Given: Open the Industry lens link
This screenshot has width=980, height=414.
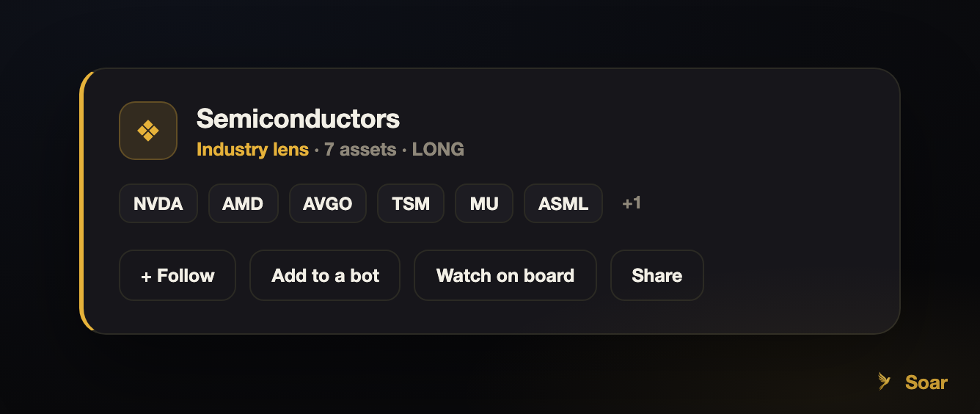Looking at the screenshot, I should coord(252,150).
